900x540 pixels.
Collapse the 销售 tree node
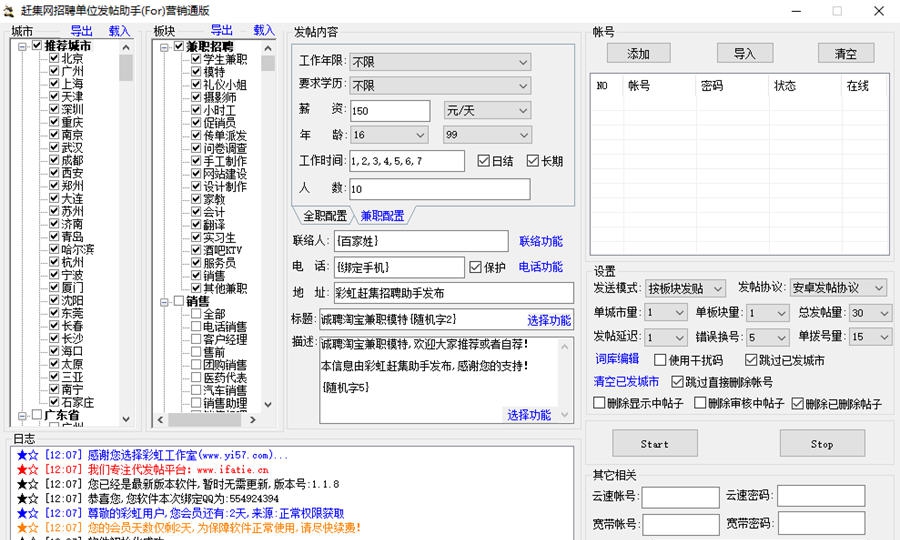pyautogui.click(x=164, y=301)
